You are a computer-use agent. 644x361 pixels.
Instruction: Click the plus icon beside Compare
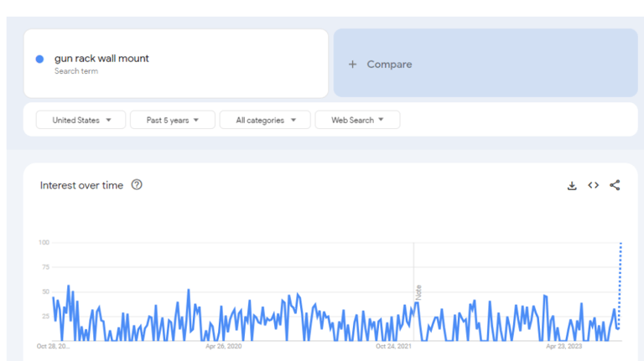353,64
